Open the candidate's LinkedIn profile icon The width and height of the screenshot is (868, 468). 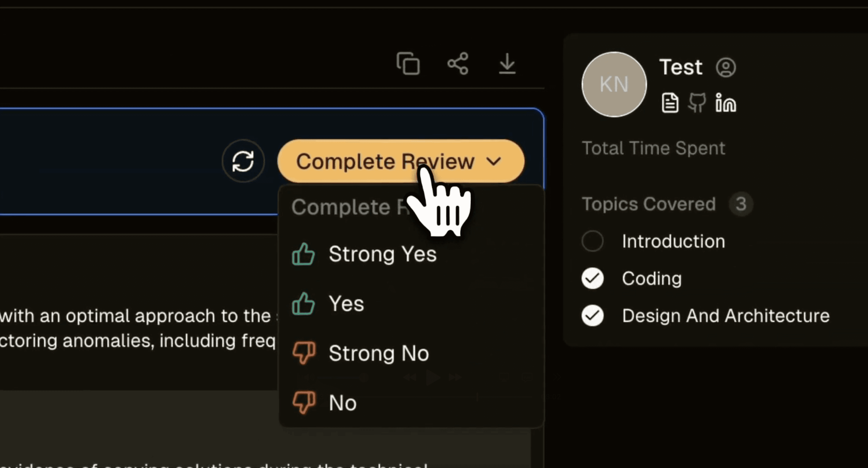click(x=725, y=103)
